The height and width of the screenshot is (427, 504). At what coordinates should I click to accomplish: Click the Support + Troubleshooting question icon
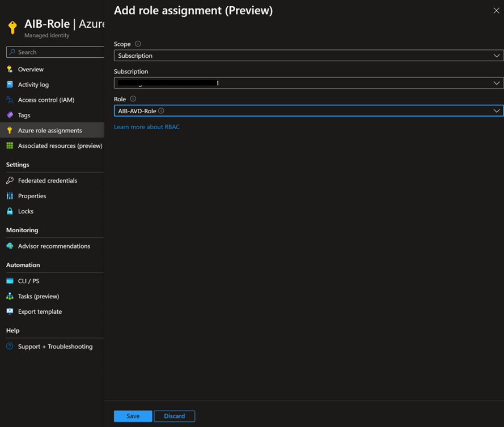point(10,346)
